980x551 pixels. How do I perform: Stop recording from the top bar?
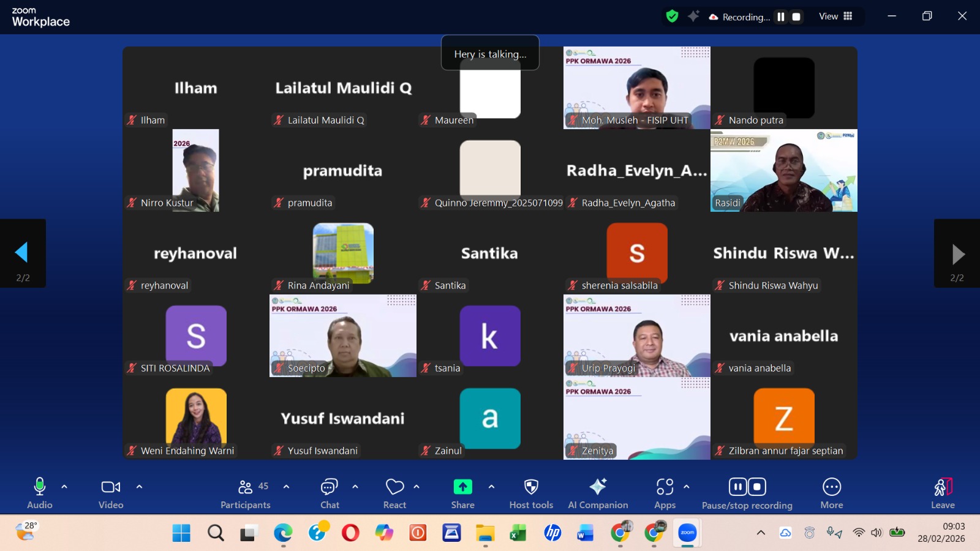click(796, 17)
